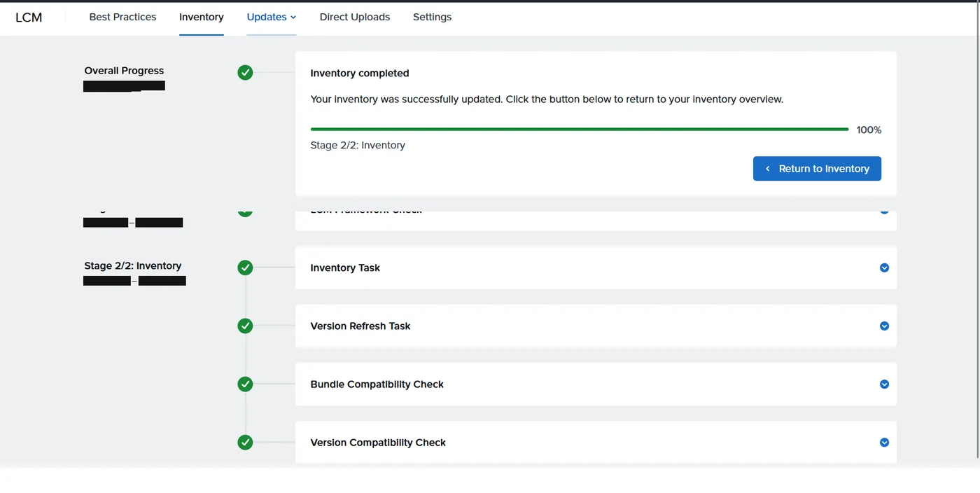Open the Settings tab
980x493 pixels.
click(x=432, y=17)
